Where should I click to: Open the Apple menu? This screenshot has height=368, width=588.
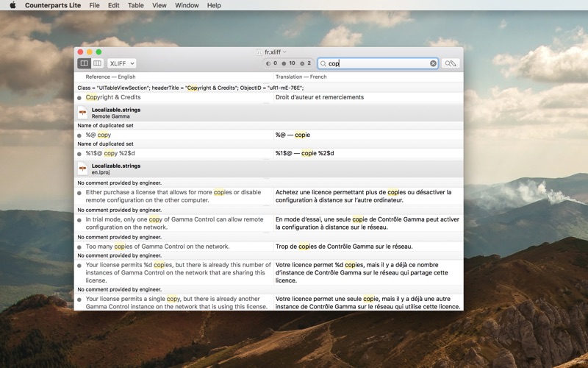12,5
